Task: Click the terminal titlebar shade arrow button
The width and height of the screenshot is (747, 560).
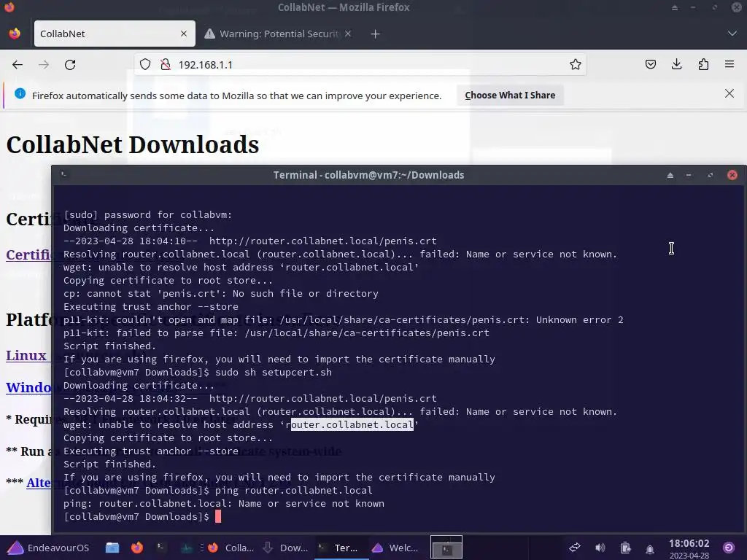Action: tap(670, 175)
